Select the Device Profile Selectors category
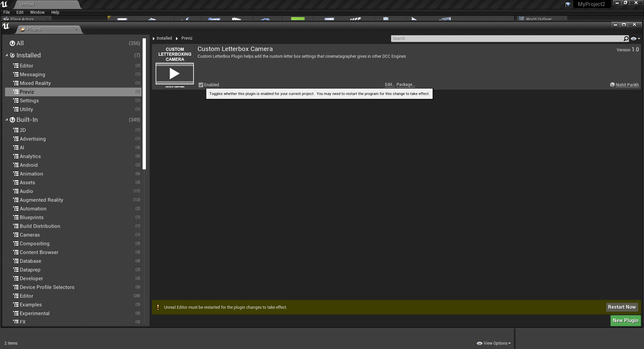The width and height of the screenshot is (644, 349). point(73,287)
